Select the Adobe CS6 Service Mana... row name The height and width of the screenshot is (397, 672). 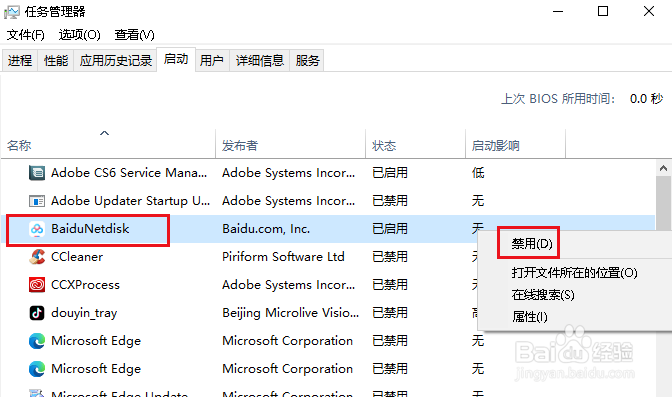[129, 173]
